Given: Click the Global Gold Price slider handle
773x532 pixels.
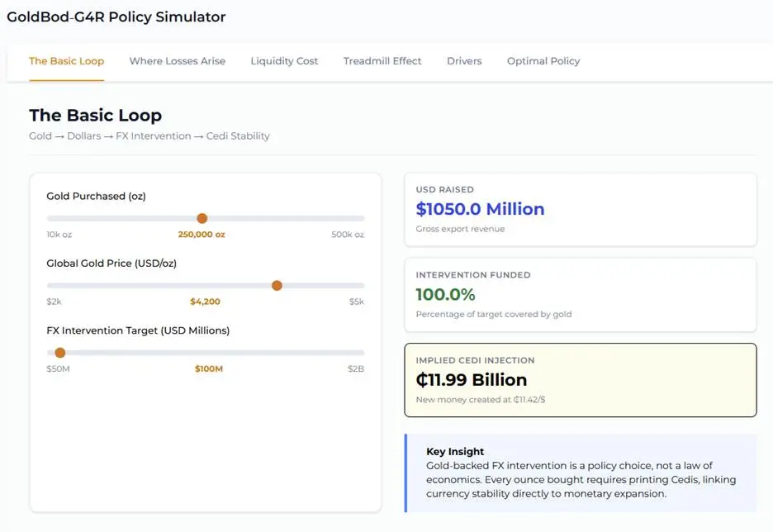Looking at the screenshot, I should [x=277, y=285].
